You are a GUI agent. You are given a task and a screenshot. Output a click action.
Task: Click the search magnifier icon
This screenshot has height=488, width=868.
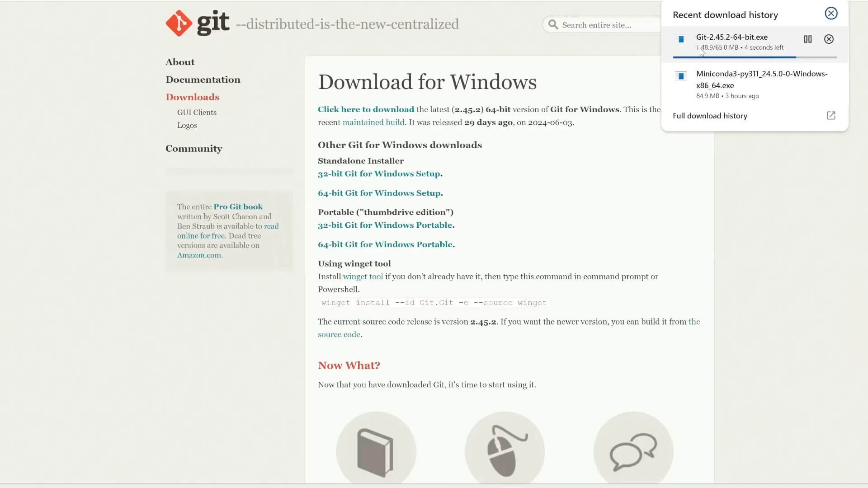[x=553, y=25]
